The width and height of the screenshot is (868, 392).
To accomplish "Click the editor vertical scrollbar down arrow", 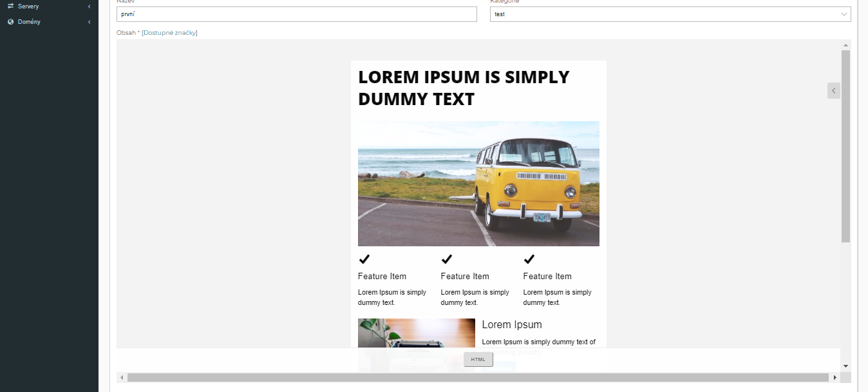I will pyautogui.click(x=845, y=366).
